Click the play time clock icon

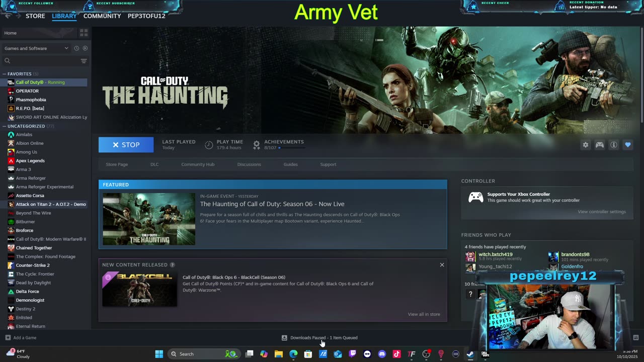point(209,145)
